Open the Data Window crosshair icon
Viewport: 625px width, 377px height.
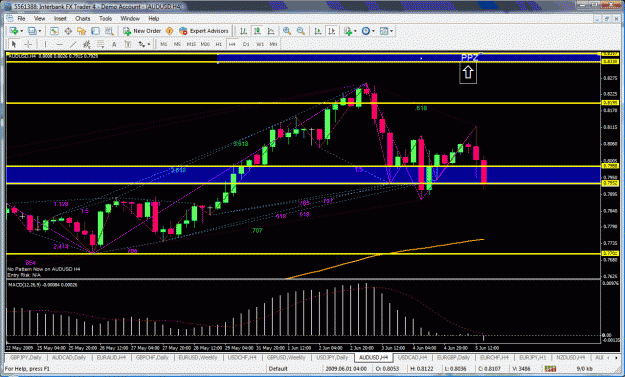[x=68, y=31]
